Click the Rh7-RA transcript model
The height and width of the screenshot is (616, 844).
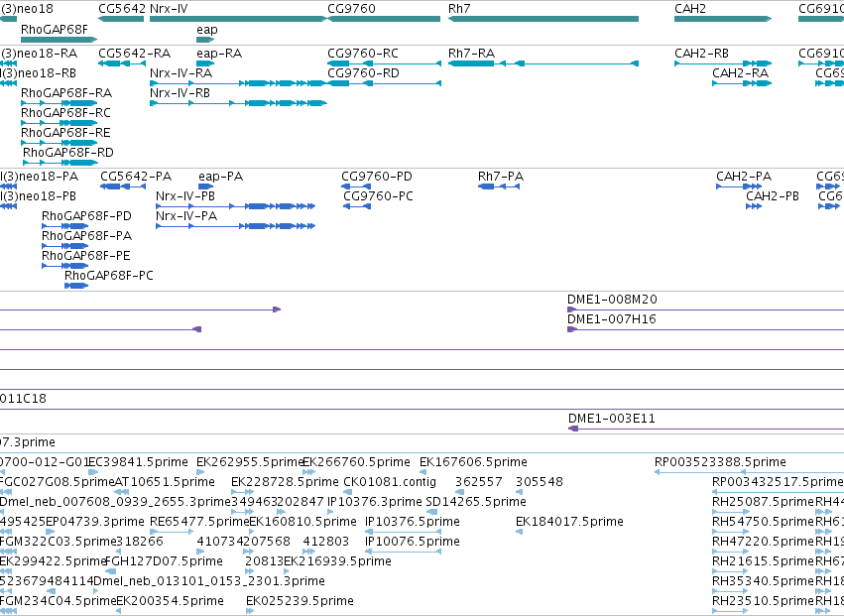pos(543,63)
